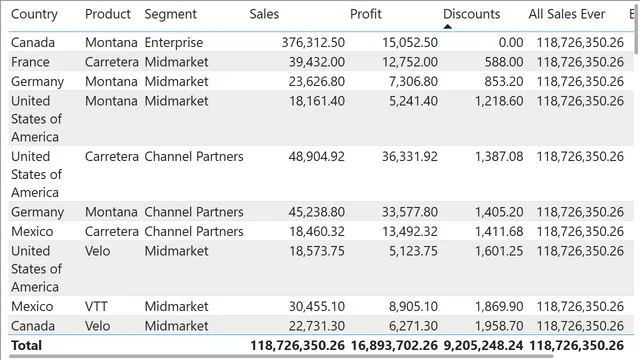Select Channel Partners in Germany row
Viewport: 640px width, 360px height.
coord(194,212)
